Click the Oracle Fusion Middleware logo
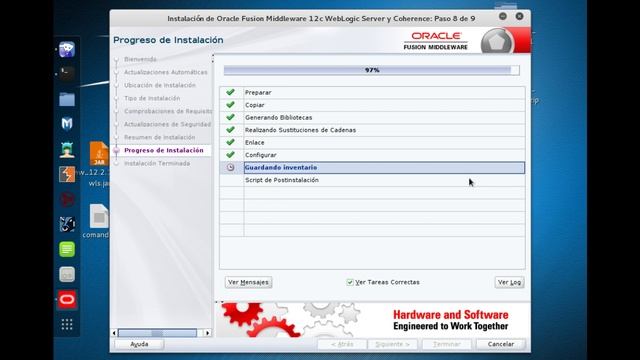The height and width of the screenshot is (360, 640). 436,41
